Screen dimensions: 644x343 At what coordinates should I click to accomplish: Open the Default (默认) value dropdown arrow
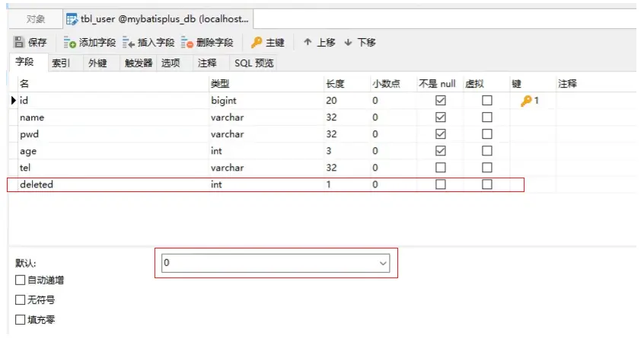pos(383,263)
